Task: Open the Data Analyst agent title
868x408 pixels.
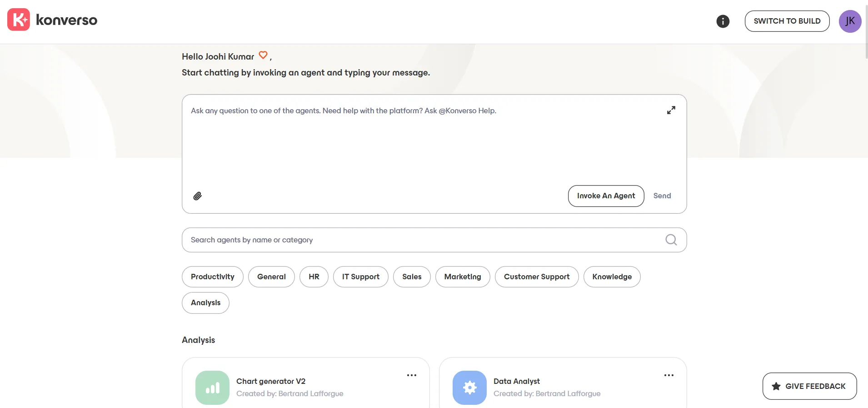Action: pyautogui.click(x=517, y=381)
